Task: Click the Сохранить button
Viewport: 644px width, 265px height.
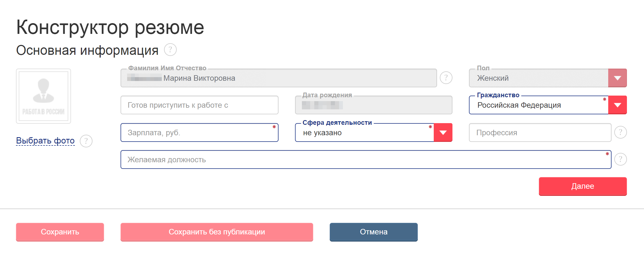Action: 60,232
